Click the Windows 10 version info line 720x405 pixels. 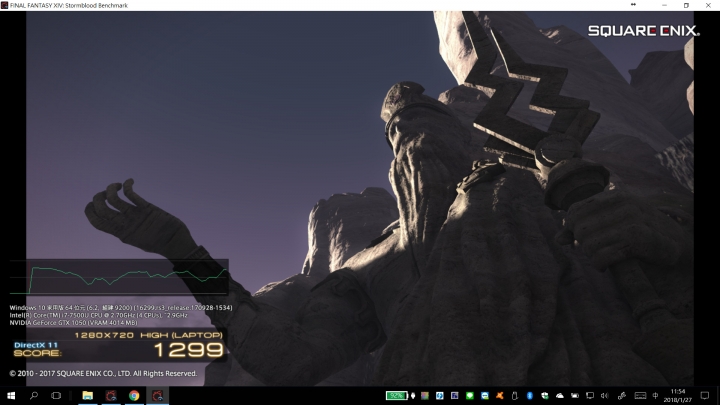[x=121, y=308]
